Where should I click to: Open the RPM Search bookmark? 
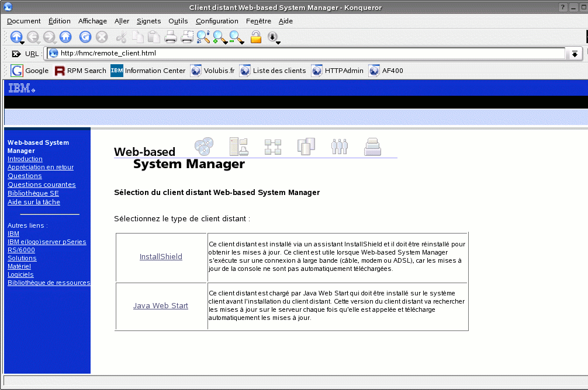point(81,71)
